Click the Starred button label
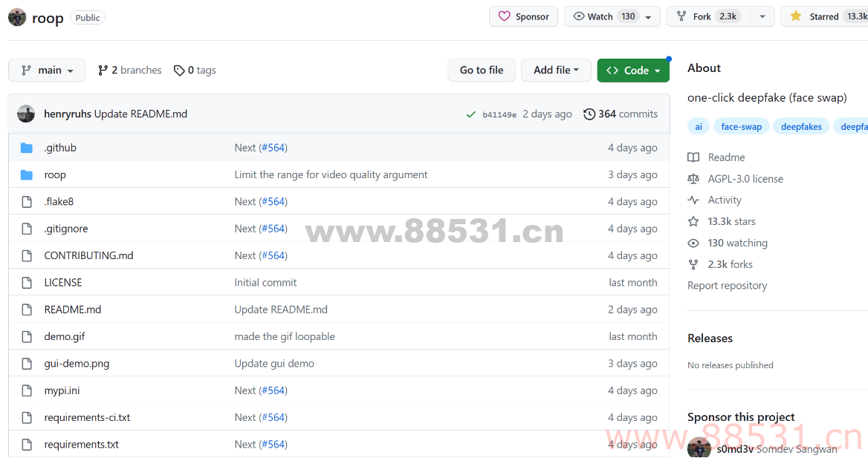This screenshot has width=868, height=461. point(823,16)
